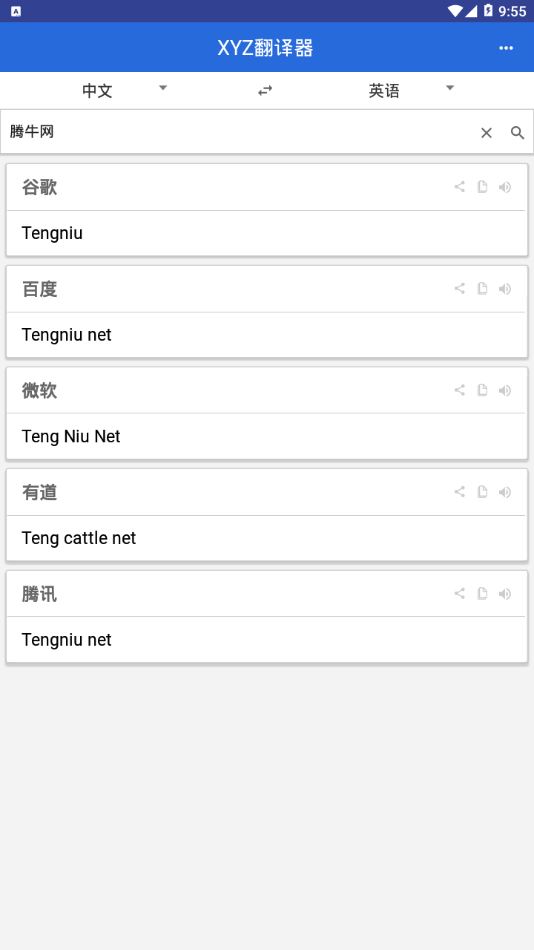Viewport: 534px width, 950px height.
Task: Clear the search text field
Action: [x=486, y=133]
